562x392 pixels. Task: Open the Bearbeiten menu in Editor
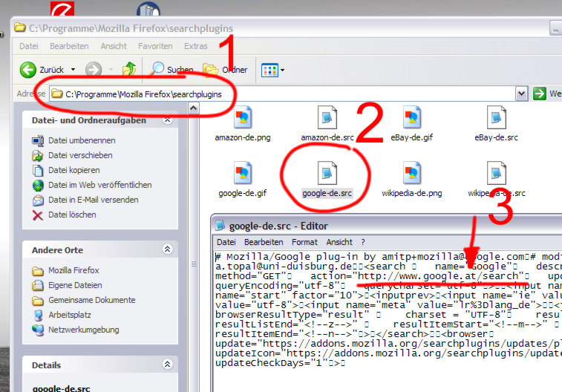click(x=264, y=242)
